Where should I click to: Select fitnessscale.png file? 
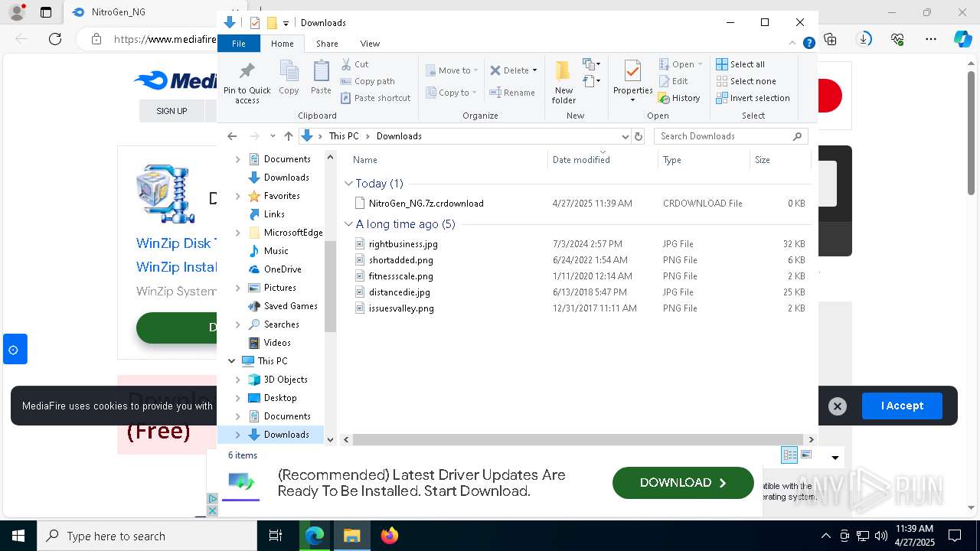[400, 276]
